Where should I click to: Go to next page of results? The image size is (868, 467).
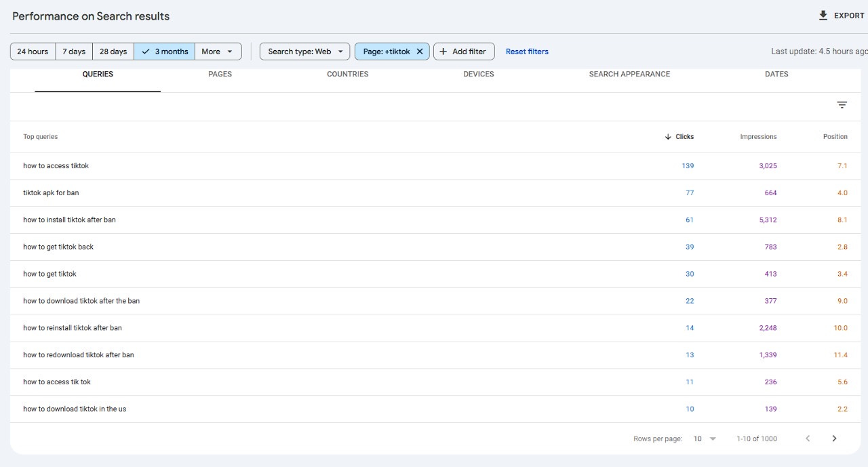pos(834,439)
